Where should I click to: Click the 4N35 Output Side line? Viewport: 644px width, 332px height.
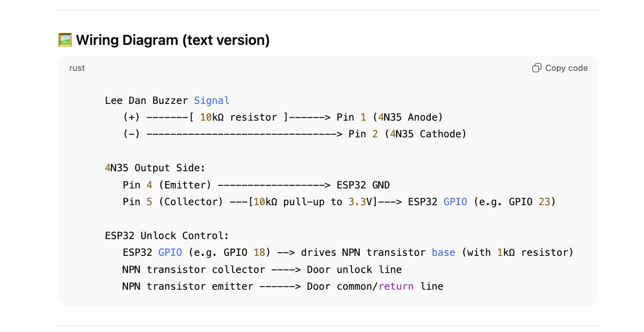point(155,168)
